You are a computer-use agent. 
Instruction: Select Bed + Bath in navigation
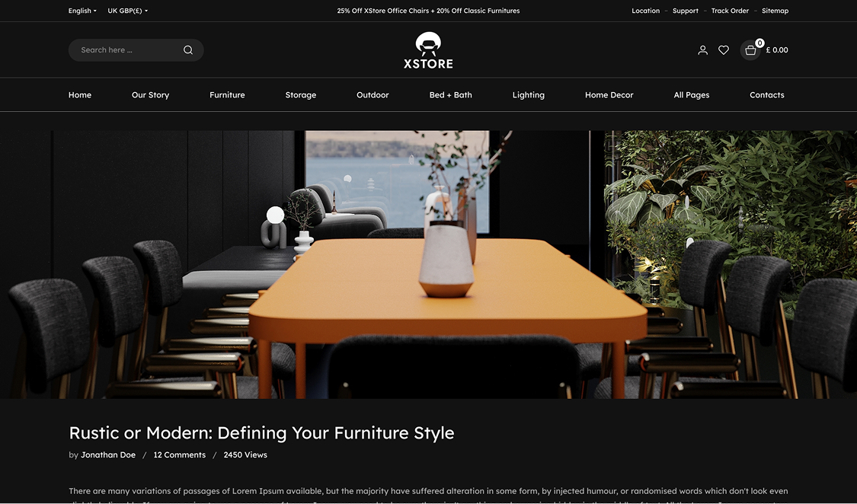click(450, 95)
